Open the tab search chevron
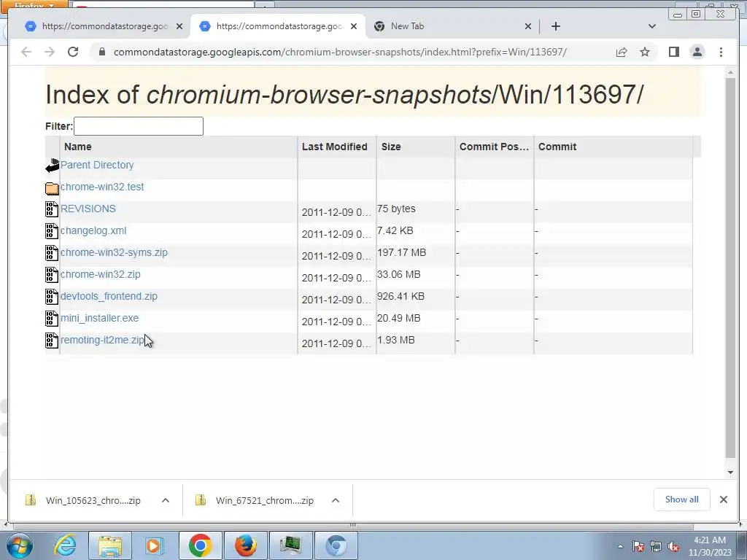 (x=652, y=26)
